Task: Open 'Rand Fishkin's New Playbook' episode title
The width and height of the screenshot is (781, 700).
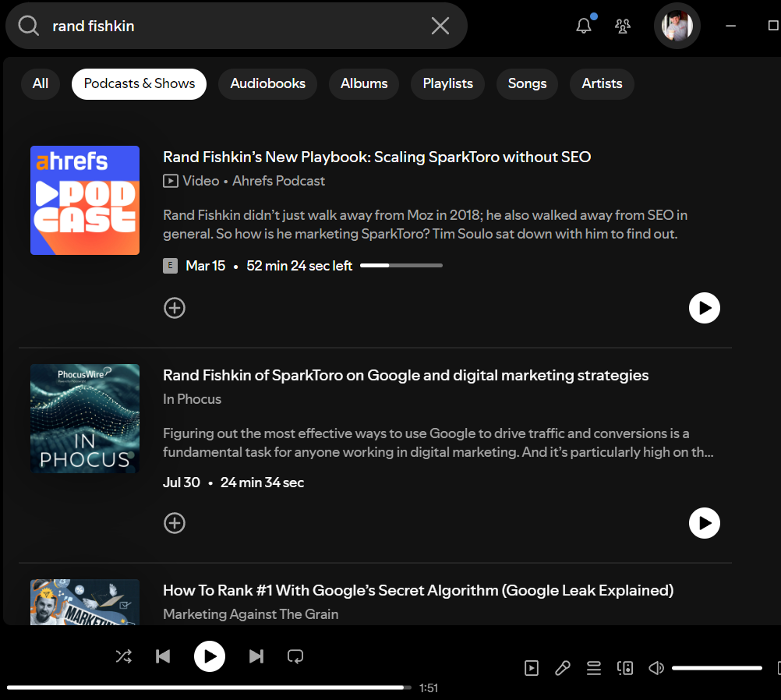Action: (x=376, y=157)
